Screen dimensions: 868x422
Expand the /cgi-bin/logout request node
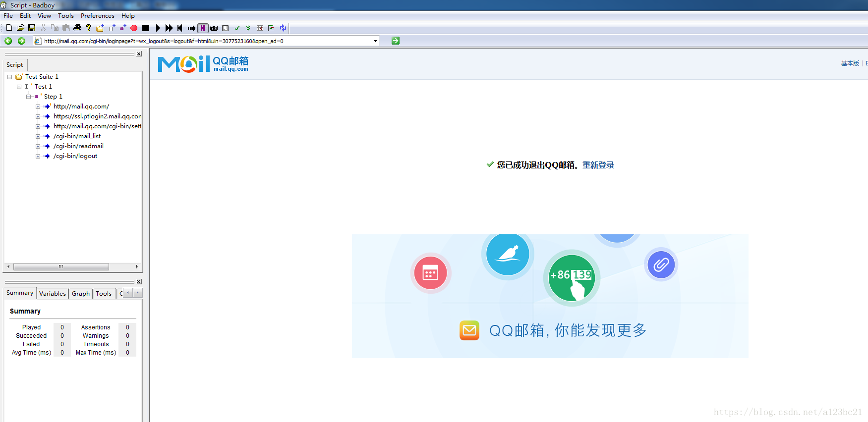38,156
